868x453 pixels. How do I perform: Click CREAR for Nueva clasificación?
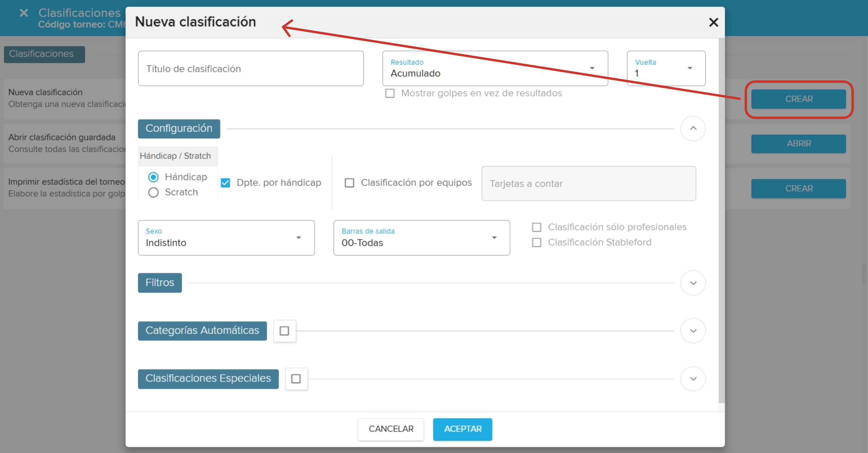pos(798,99)
